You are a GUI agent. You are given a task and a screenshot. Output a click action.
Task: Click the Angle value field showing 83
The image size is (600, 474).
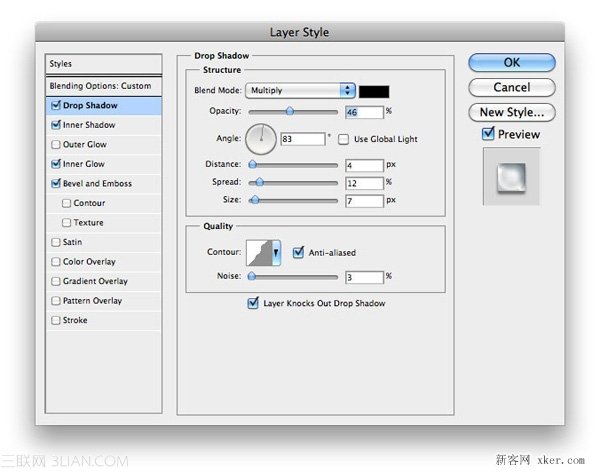pyautogui.click(x=303, y=138)
